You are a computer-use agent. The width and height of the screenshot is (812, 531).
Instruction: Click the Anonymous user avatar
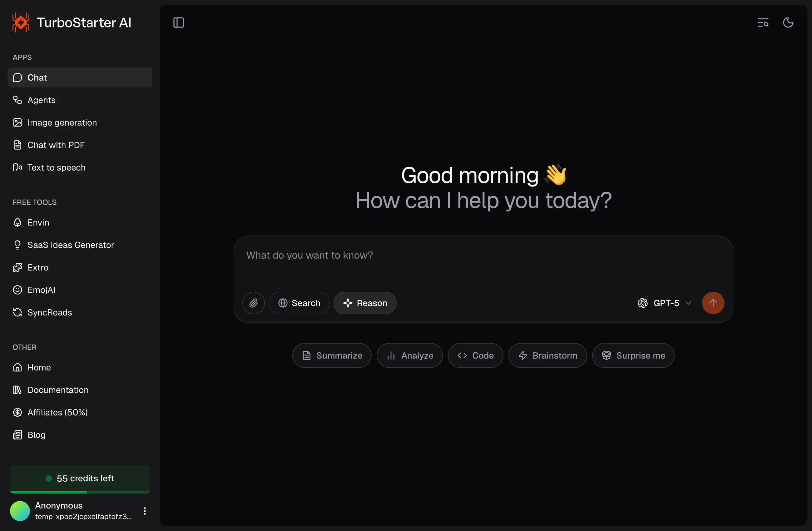point(20,511)
